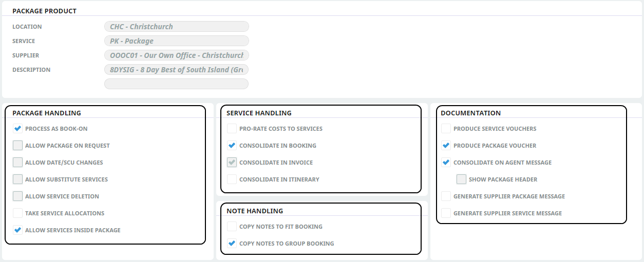The image size is (644, 262).
Task: Uncheck Produce Package Voucher option
Action: coord(446,146)
